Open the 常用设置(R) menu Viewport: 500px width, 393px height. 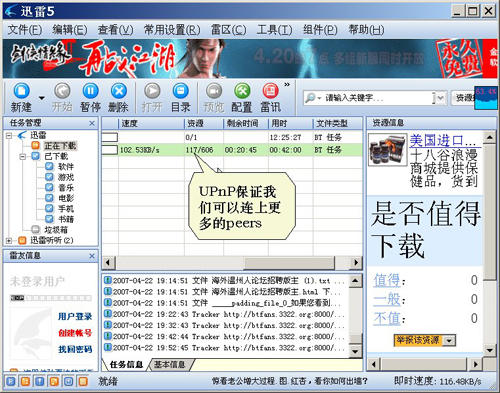click(172, 30)
